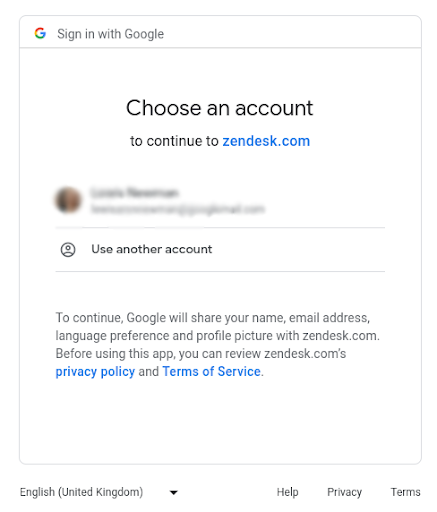Click the data sharing disclosure paragraph

tap(218, 345)
